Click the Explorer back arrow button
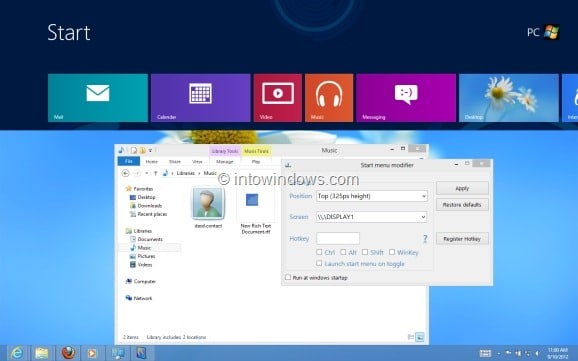This screenshot has height=361, width=578. pyautogui.click(x=125, y=173)
